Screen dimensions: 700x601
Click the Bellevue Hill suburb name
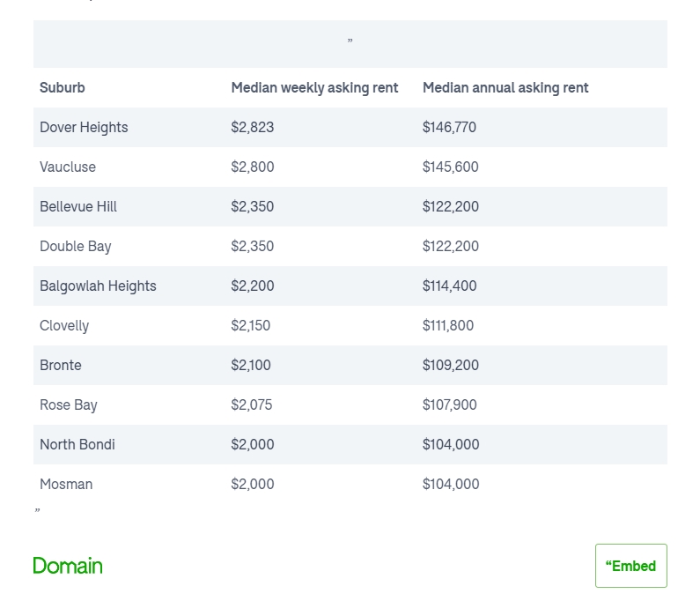78,207
